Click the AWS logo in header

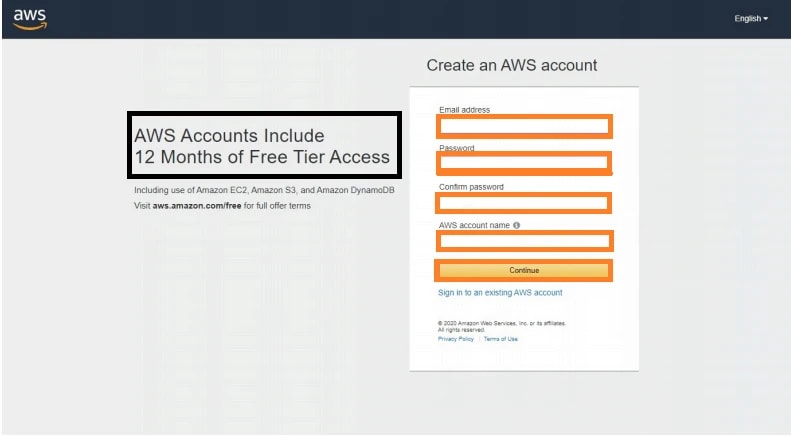(x=30, y=20)
